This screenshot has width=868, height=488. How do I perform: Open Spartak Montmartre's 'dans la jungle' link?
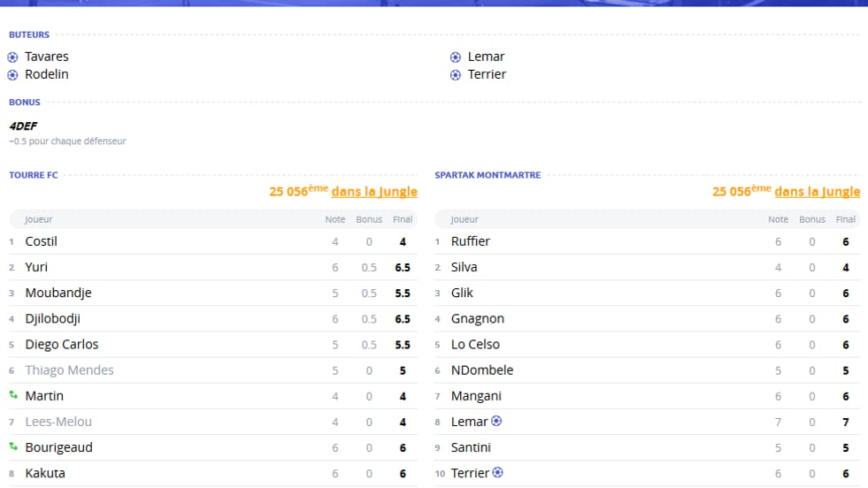(817, 192)
